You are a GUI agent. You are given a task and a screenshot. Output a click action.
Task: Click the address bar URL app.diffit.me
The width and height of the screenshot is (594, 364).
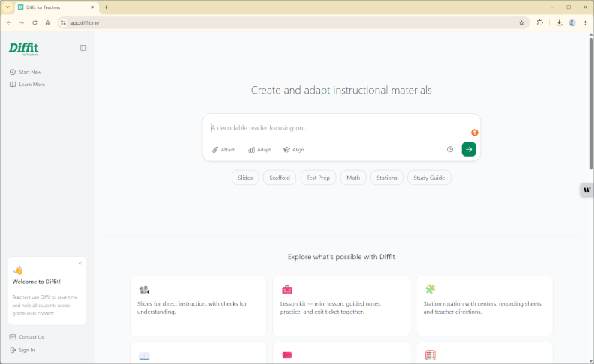(85, 23)
